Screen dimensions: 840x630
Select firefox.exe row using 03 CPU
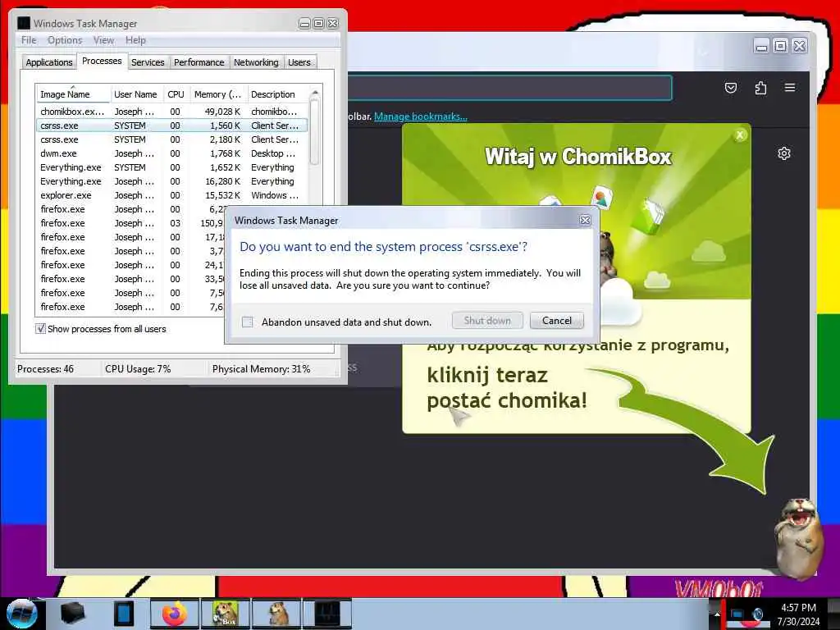130,223
